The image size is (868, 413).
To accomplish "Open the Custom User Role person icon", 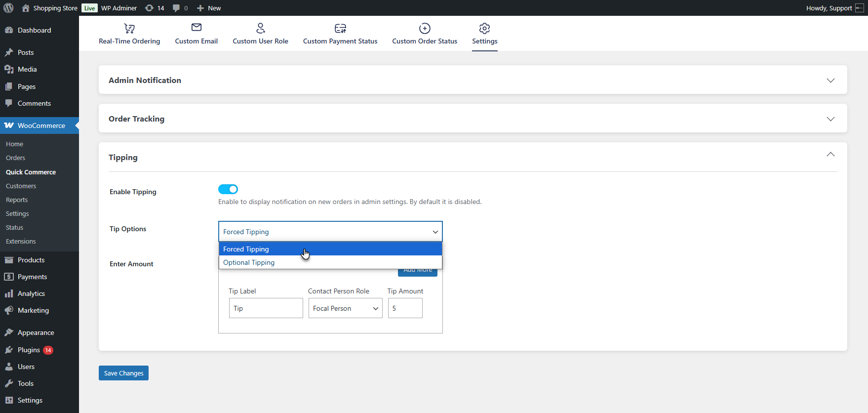I will [260, 28].
